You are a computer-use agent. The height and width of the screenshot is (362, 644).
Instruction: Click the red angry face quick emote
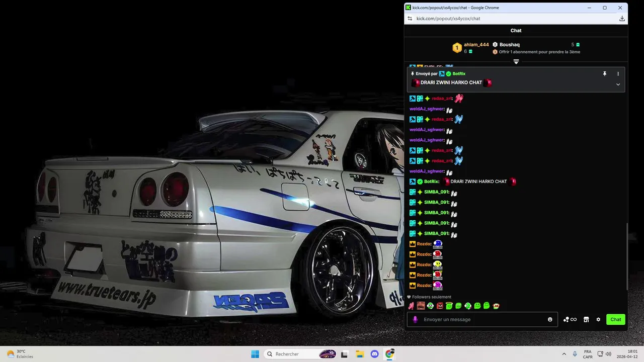point(440,306)
